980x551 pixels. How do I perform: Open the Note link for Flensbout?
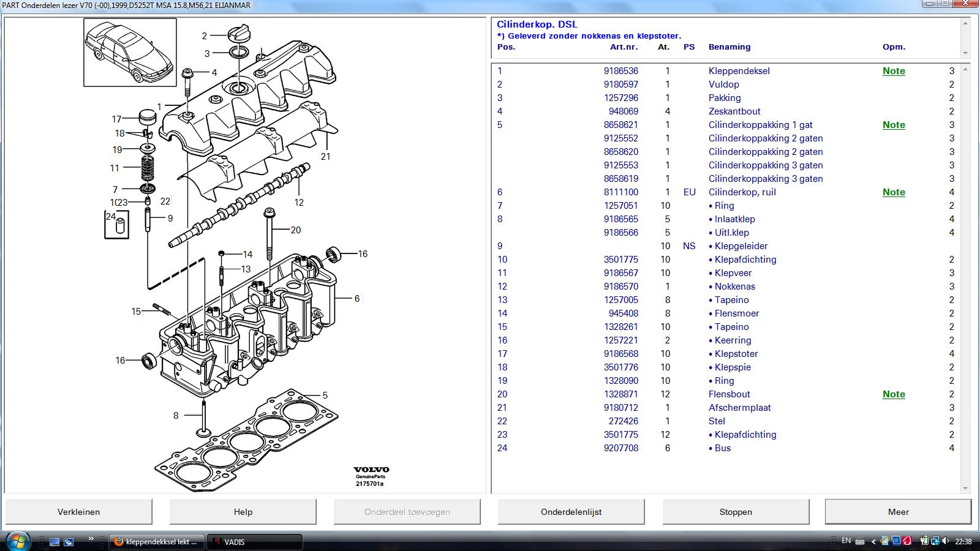click(894, 394)
